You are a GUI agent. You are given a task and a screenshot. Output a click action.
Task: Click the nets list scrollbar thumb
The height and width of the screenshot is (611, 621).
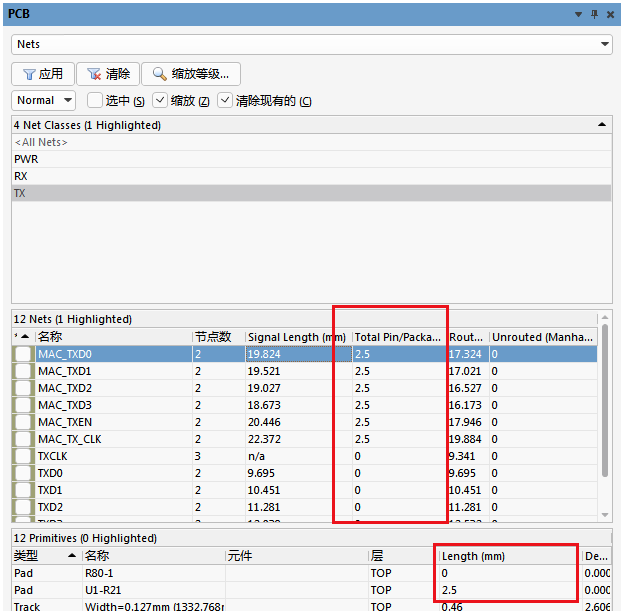[605, 400]
